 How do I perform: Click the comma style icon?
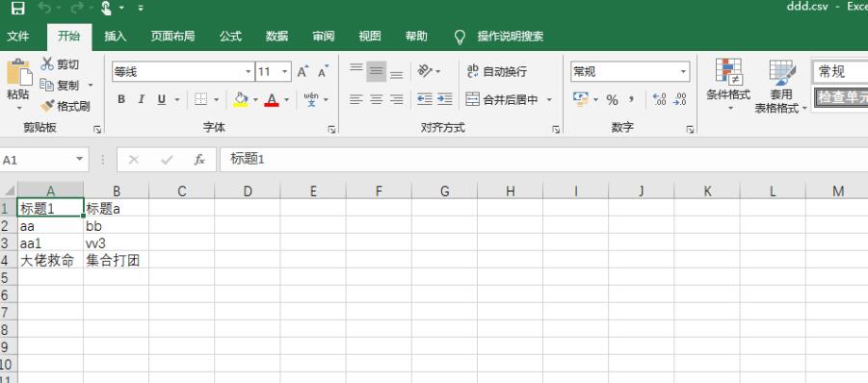pyautogui.click(x=631, y=100)
